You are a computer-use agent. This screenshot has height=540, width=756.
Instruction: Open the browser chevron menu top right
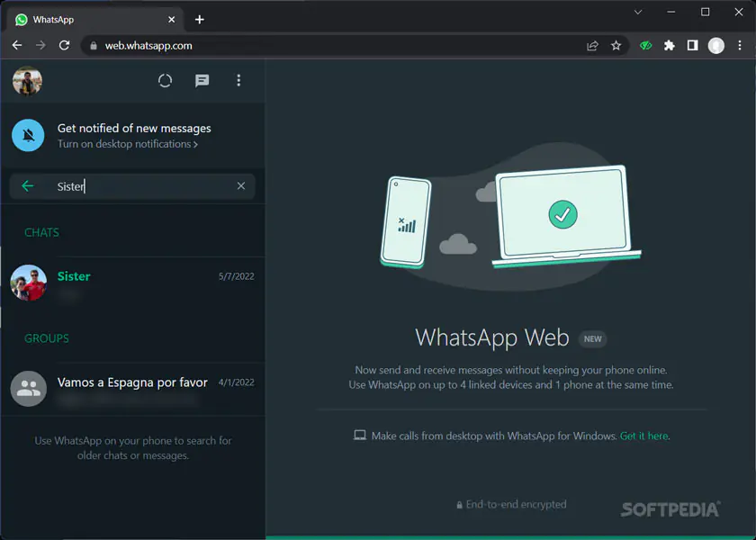tap(637, 12)
